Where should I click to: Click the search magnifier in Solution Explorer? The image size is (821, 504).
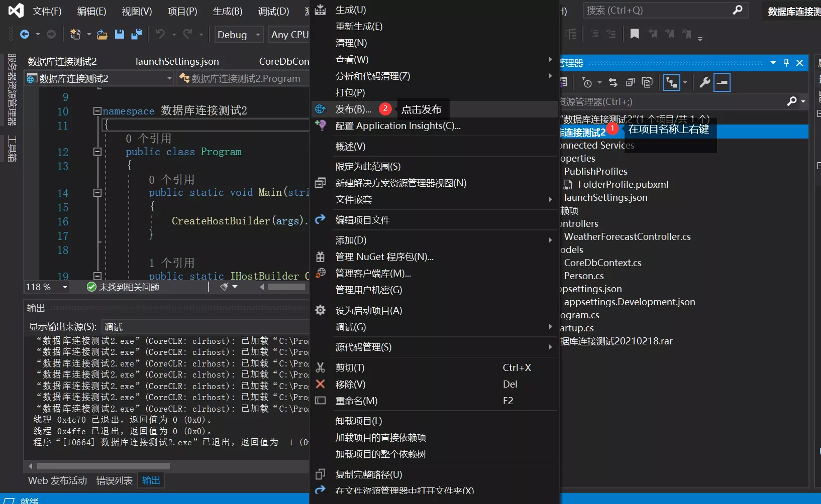(x=792, y=101)
